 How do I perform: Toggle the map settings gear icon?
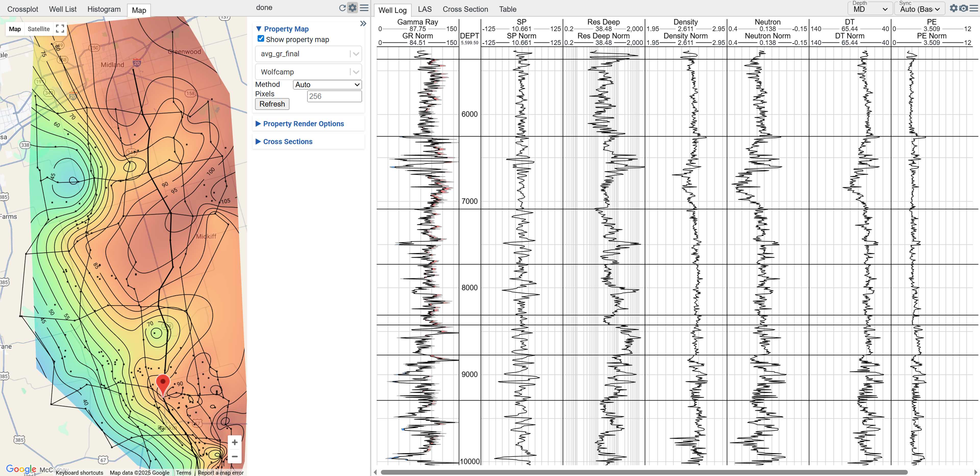(353, 8)
